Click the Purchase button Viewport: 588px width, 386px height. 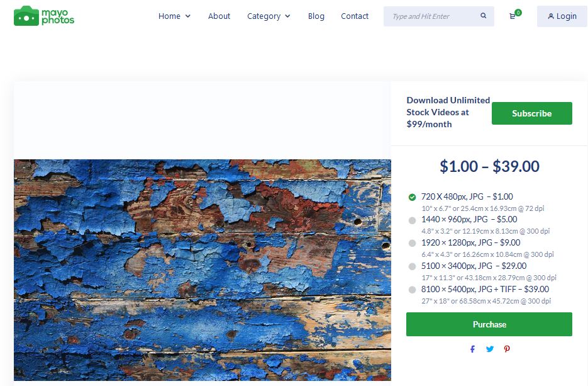tap(489, 324)
